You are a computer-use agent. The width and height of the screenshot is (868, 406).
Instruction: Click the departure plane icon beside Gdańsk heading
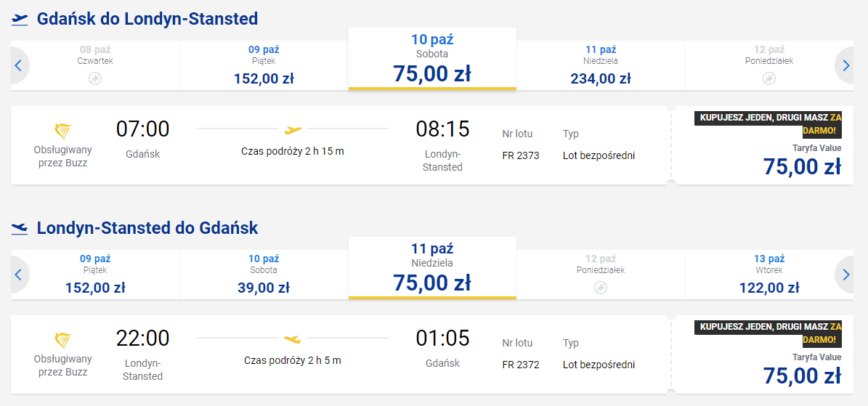click(x=20, y=20)
